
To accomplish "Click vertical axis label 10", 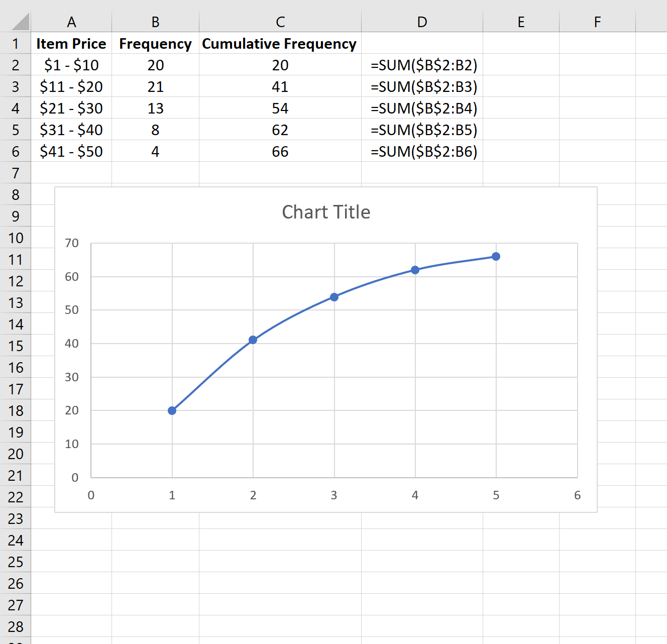I will 72,444.
